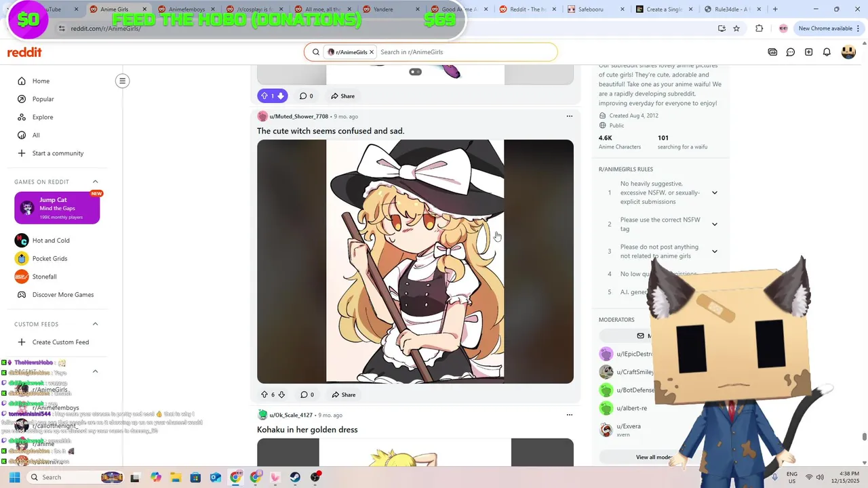Click the page vertical scrollbar thumb
Viewport: 868px width, 488px height.
pos(864,437)
